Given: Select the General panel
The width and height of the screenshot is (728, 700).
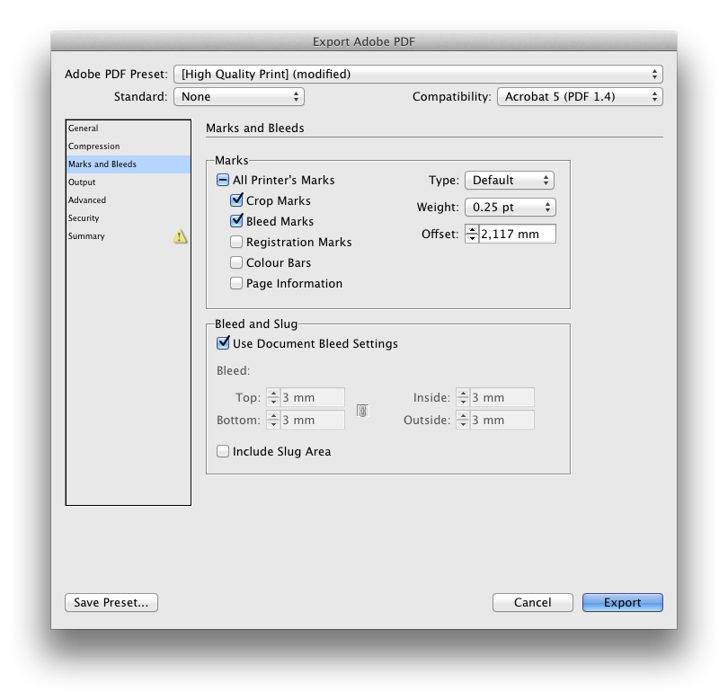Looking at the screenshot, I should 129,128.
